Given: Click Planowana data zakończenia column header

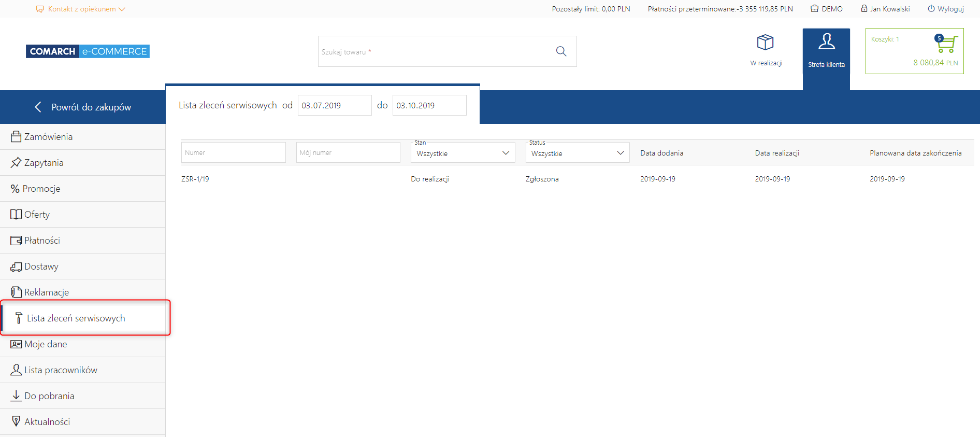Looking at the screenshot, I should coord(916,153).
